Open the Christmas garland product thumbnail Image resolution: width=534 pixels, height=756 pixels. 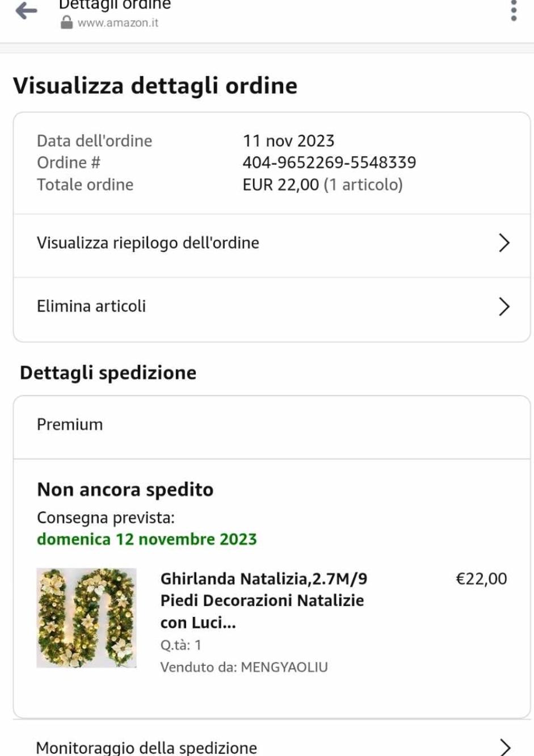coord(86,618)
